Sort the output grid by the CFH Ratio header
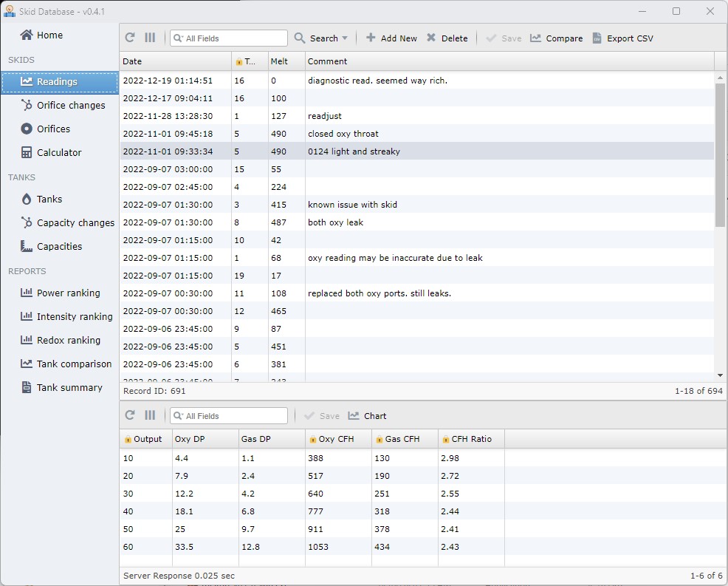The height and width of the screenshot is (586, 728). tap(470, 439)
